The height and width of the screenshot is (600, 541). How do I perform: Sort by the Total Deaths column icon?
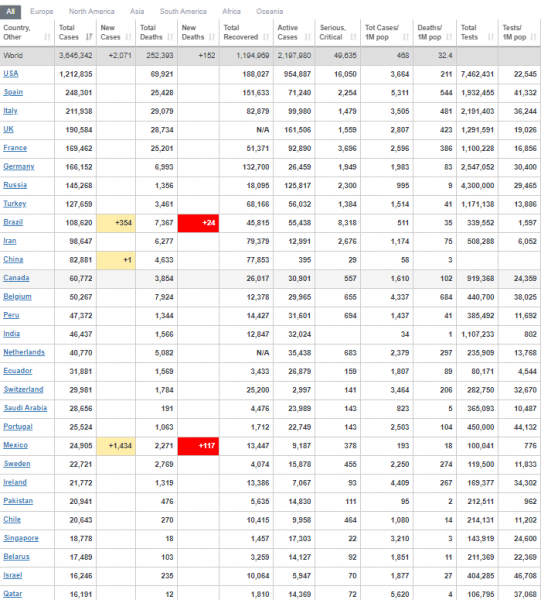point(171,37)
